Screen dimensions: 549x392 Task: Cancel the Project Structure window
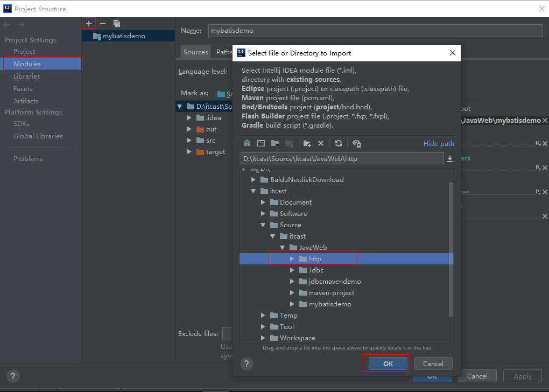tap(477, 376)
